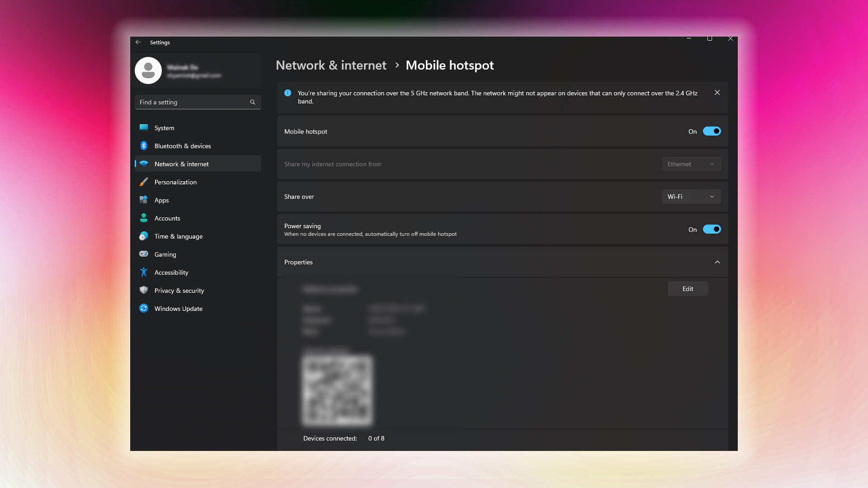Click the System monitor icon
The width and height of the screenshot is (868, 488).
coord(144,128)
